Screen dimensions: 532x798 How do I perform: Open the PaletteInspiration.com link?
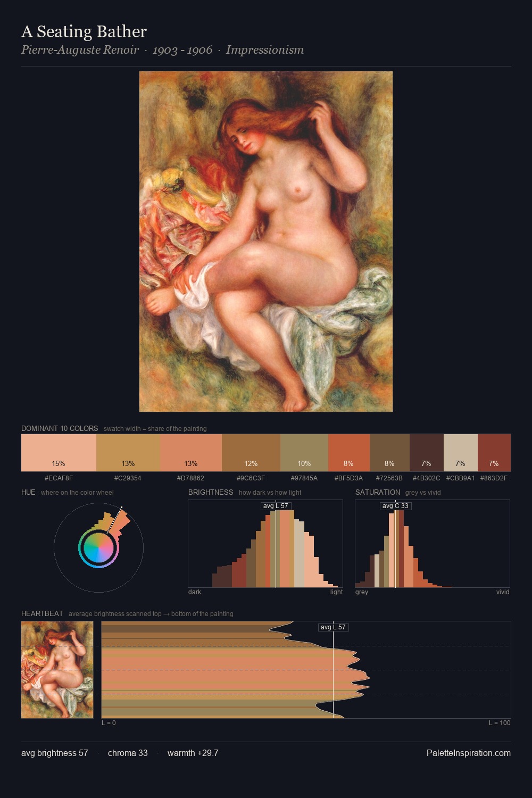[469, 753]
